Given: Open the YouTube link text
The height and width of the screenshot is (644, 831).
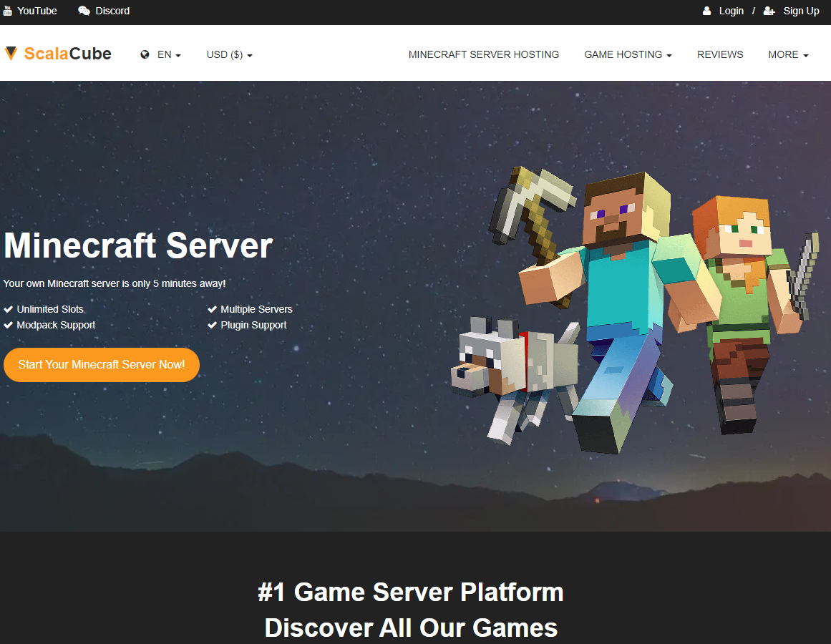Looking at the screenshot, I should pos(37,11).
